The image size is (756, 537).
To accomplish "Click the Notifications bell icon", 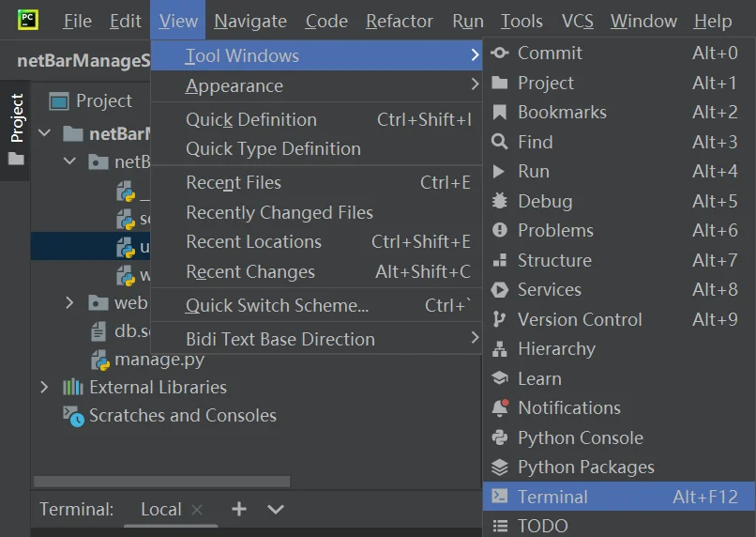I will pos(500,407).
